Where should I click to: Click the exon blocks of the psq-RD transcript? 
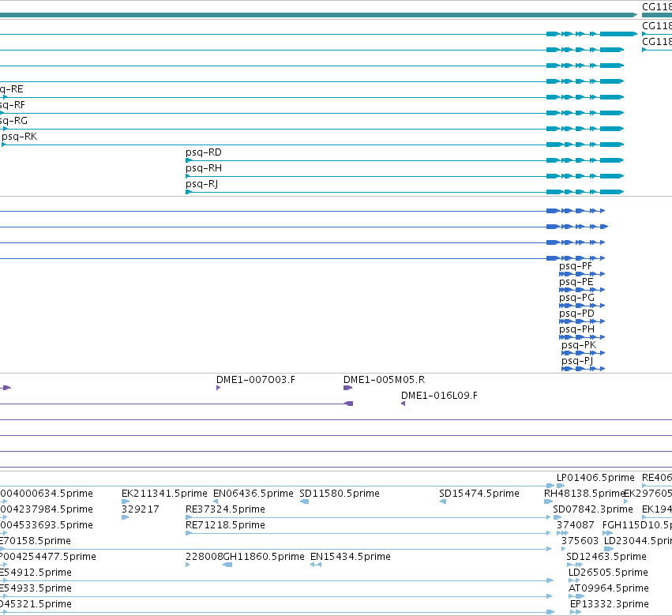[585, 160]
